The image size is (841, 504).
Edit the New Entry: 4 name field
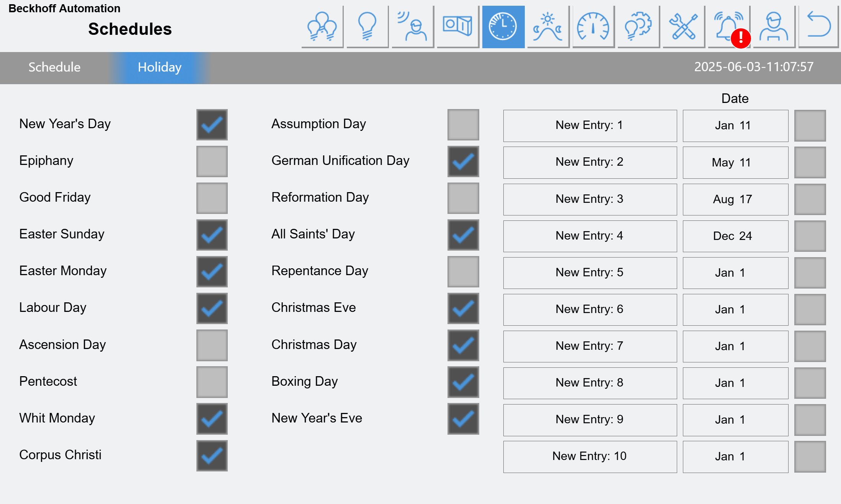tap(590, 236)
